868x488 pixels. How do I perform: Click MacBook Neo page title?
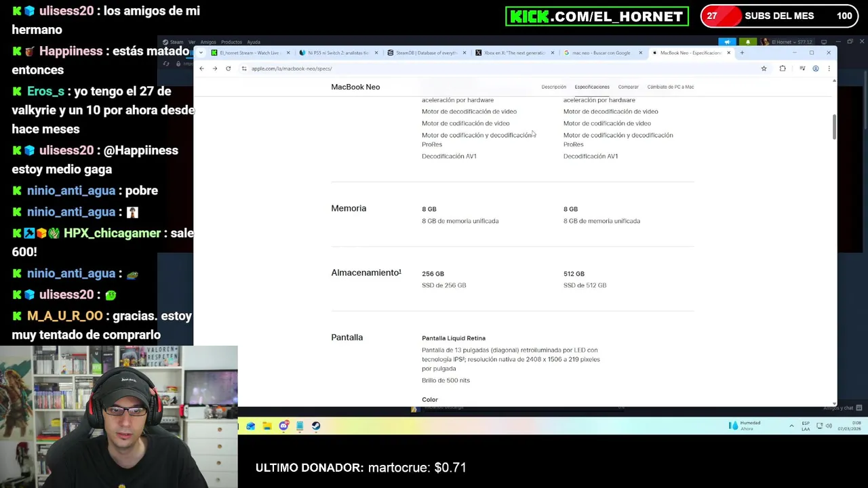tap(355, 87)
